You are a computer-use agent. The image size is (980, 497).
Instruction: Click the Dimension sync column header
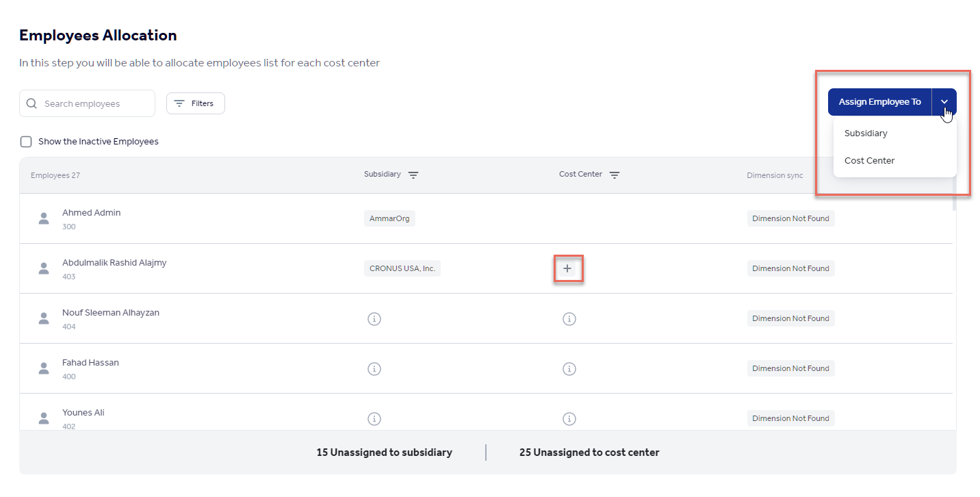pyautogui.click(x=775, y=175)
